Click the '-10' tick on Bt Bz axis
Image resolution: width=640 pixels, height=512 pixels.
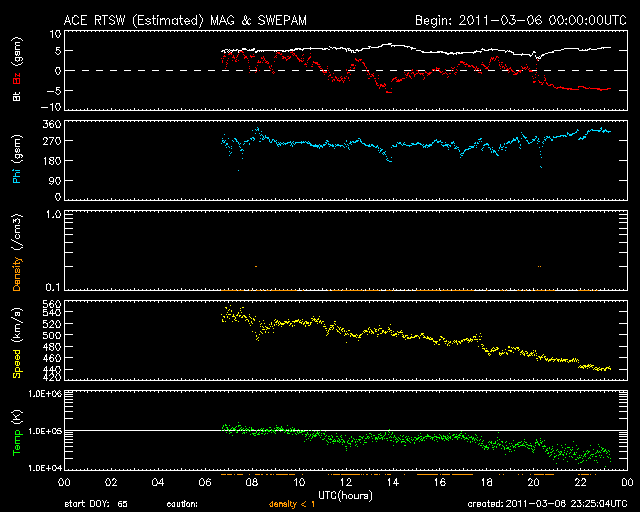pos(52,107)
